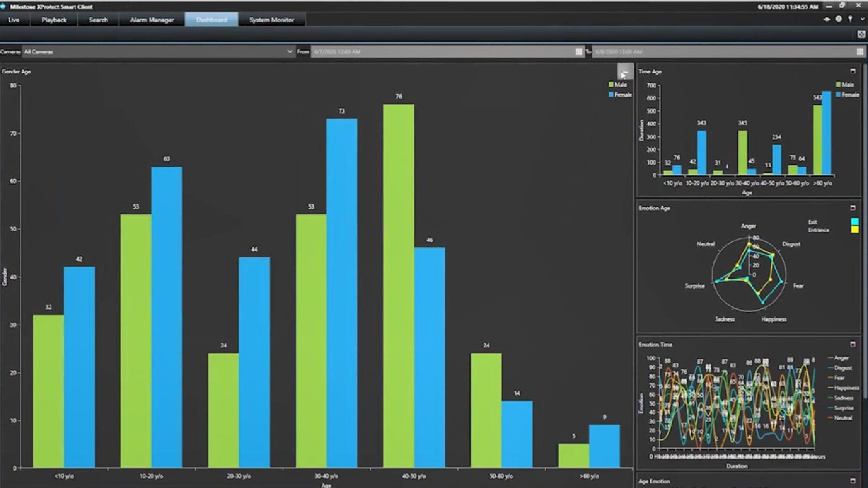The width and height of the screenshot is (868, 488).
Task: Click the Gender Age chart title
Action: tap(16, 71)
